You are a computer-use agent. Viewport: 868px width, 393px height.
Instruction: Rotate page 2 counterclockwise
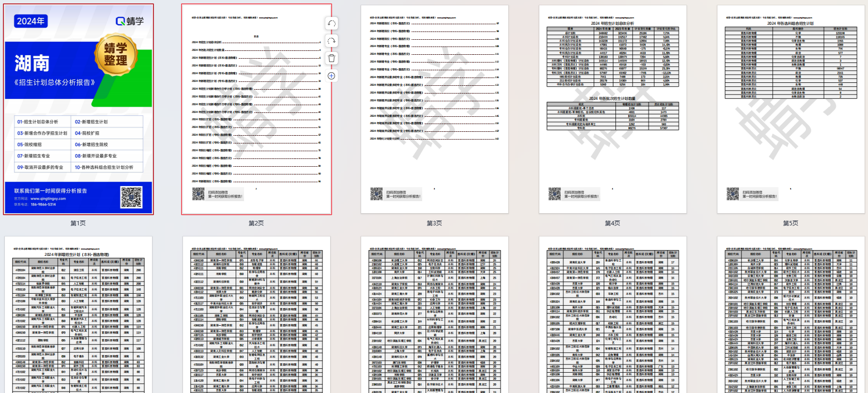pos(332,23)
